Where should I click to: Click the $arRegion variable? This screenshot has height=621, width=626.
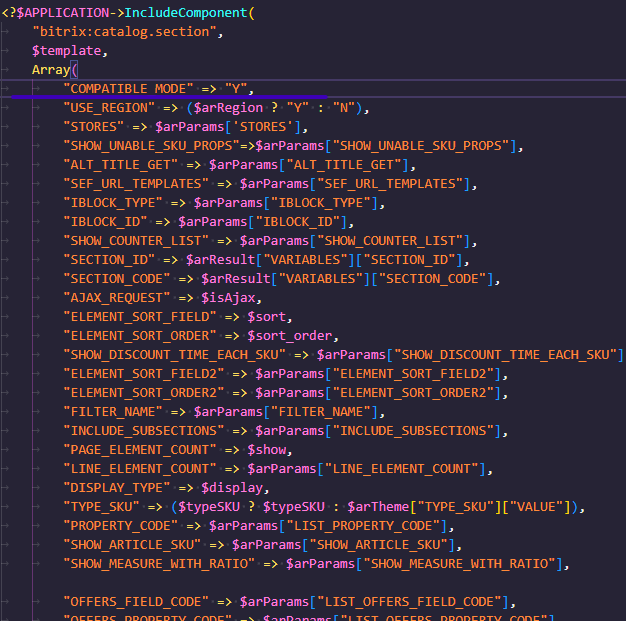(x=228, y=108)
